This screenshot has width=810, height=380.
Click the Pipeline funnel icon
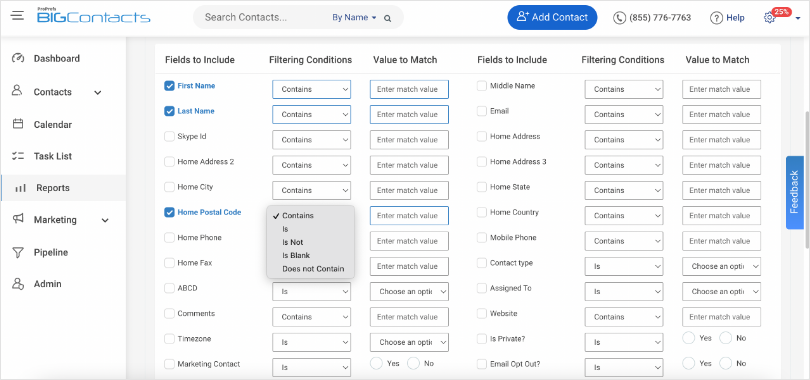pos(18,252)
